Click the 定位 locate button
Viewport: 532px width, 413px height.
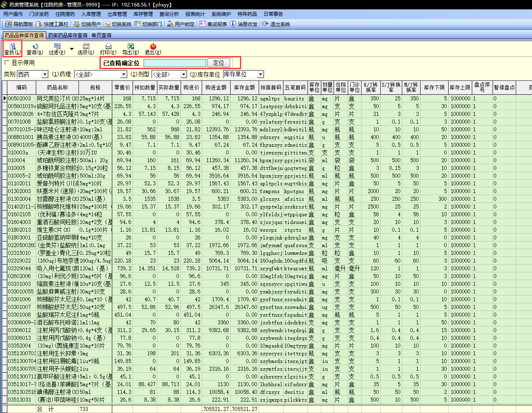pos(218,63)
